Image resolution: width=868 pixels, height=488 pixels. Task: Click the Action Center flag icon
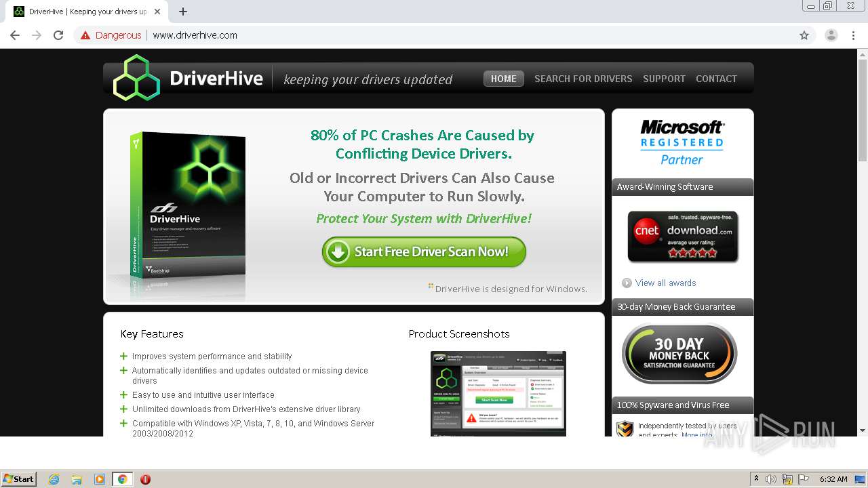coord(804,479)
